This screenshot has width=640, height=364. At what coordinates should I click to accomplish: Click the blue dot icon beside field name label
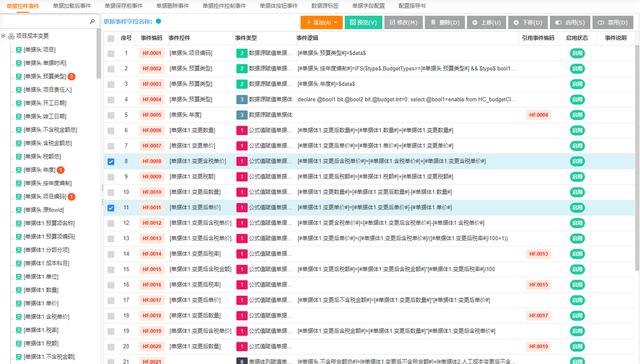(158, 21)
